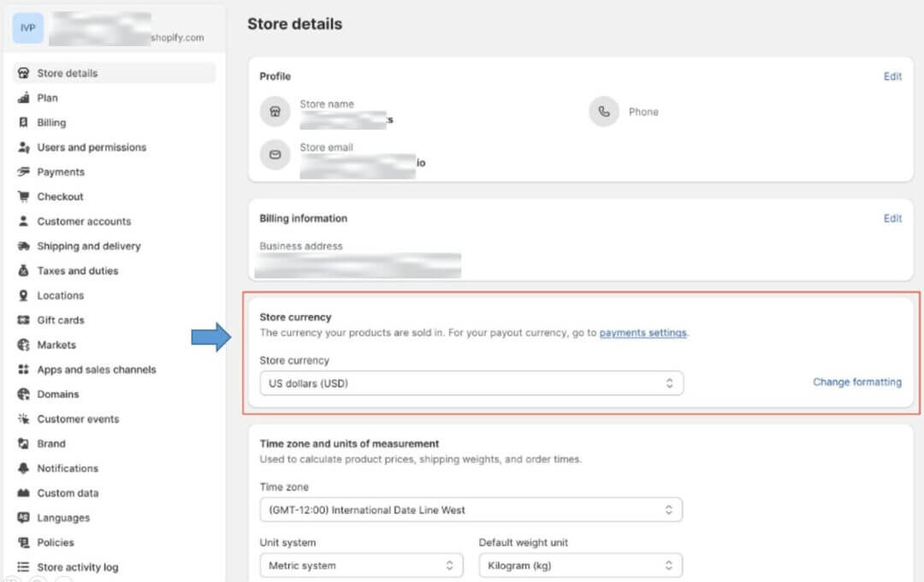The height and width of the screenshot is (582, 924).
Task: Select the Brand settings icon
Action: coord(23,443)
